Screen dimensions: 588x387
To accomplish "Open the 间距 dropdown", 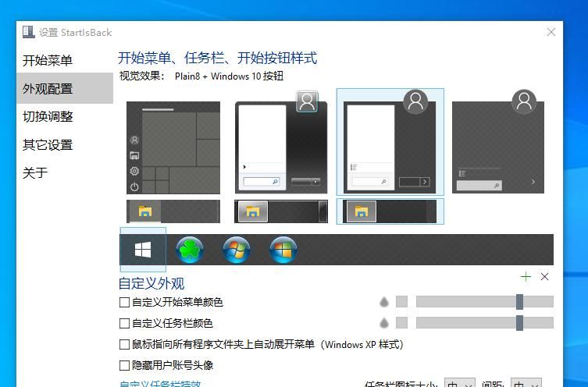I will click(x=526, y=383).
